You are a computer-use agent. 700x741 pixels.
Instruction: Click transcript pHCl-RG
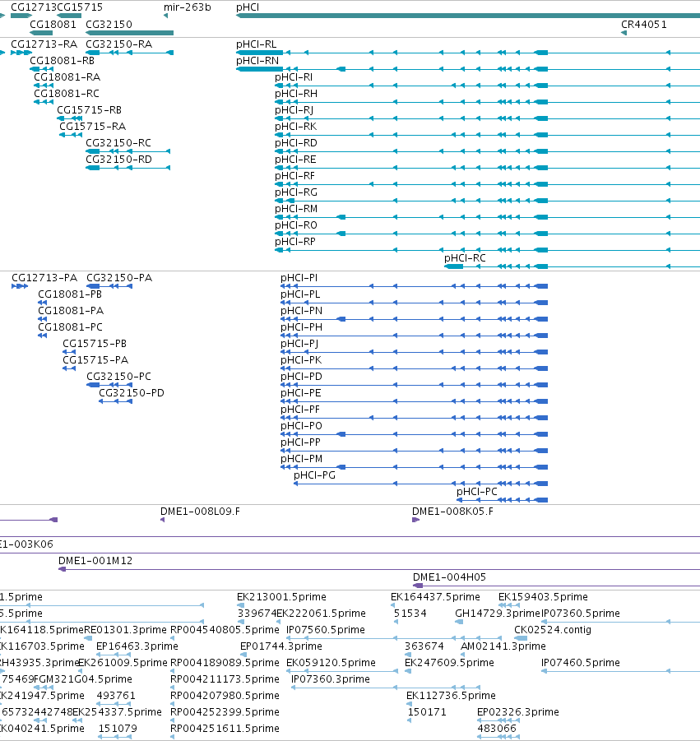point(296,192)
